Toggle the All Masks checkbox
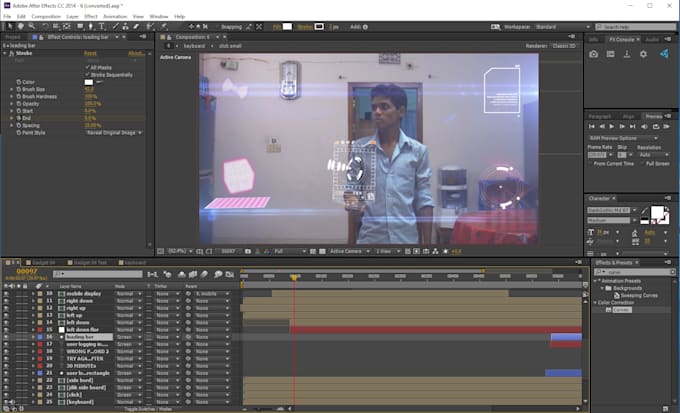The image size is (680, 413). pos(88,67)
